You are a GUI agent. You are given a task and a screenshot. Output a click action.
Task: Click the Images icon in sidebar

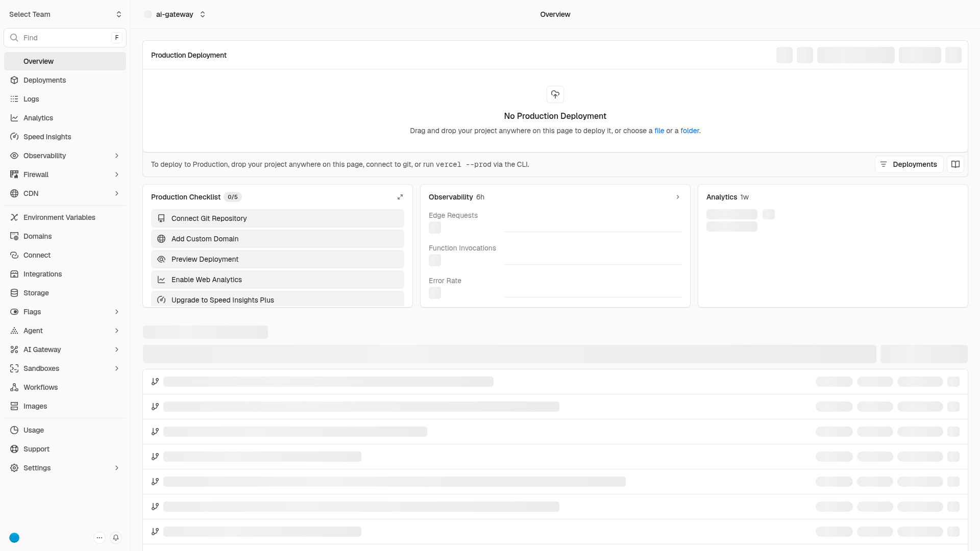pyautogui.click(x=14, y=406)
